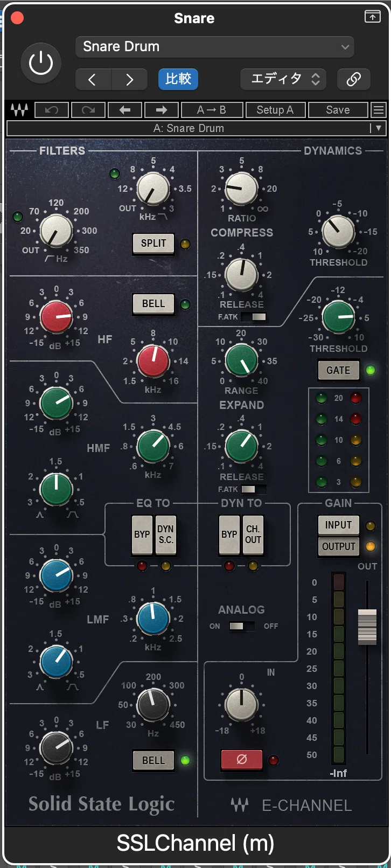This screenshot has height=868, width=391.
Task: Click the LF gain dB knob
Action: click(56, 748)
